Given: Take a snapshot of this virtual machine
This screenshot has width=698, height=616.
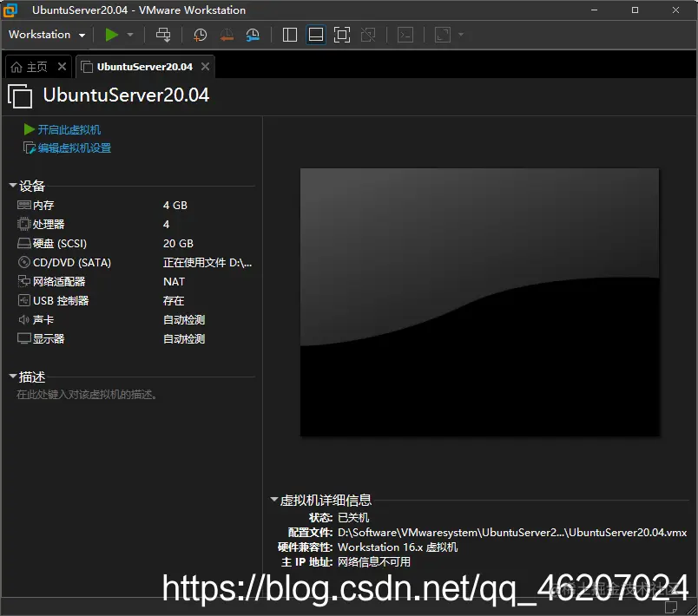Looking at the screenshot, I should point(200,35).
